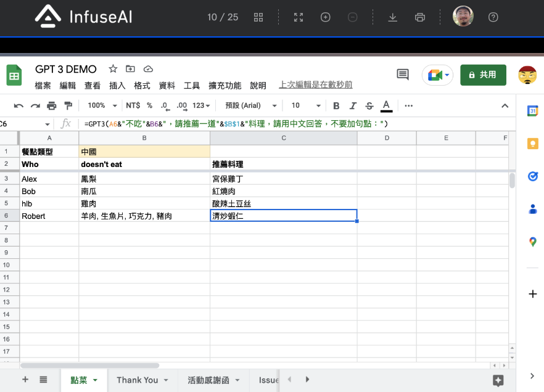Toggle bold formatting
The width and height of the screenshot is (544, 392).
click(x=336, y=105)
